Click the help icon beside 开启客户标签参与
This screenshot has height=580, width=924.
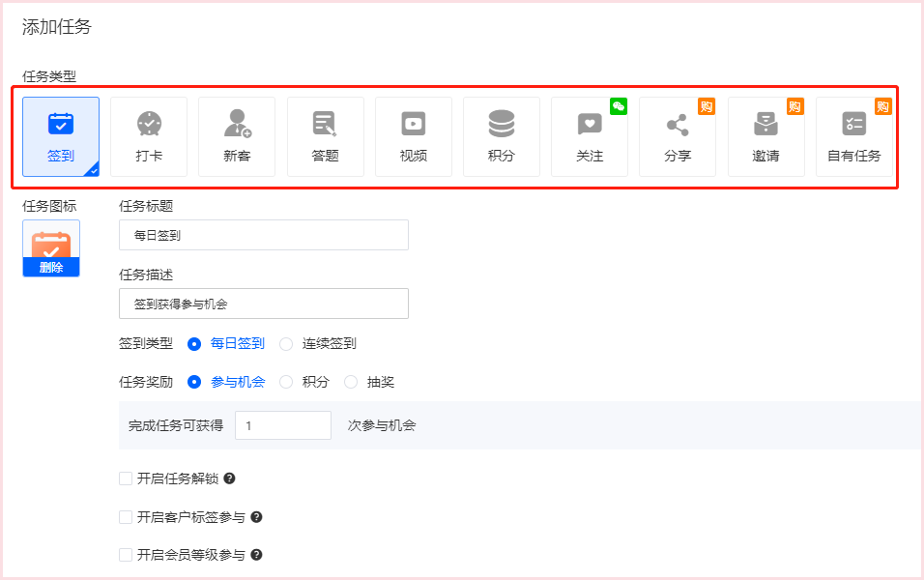click(256, 517)
